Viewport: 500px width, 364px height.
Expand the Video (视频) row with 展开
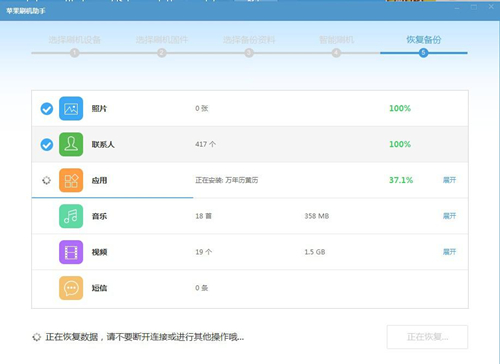coord(449,252)
